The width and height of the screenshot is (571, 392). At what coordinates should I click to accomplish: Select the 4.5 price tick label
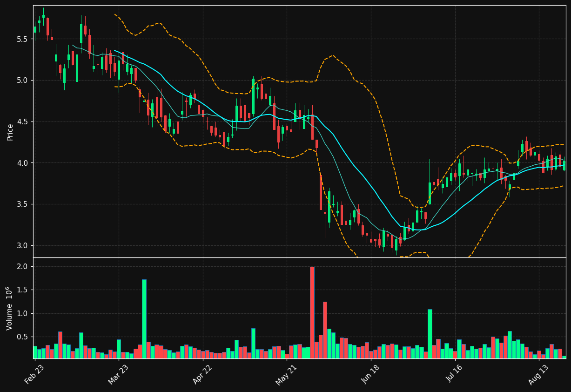23,122
